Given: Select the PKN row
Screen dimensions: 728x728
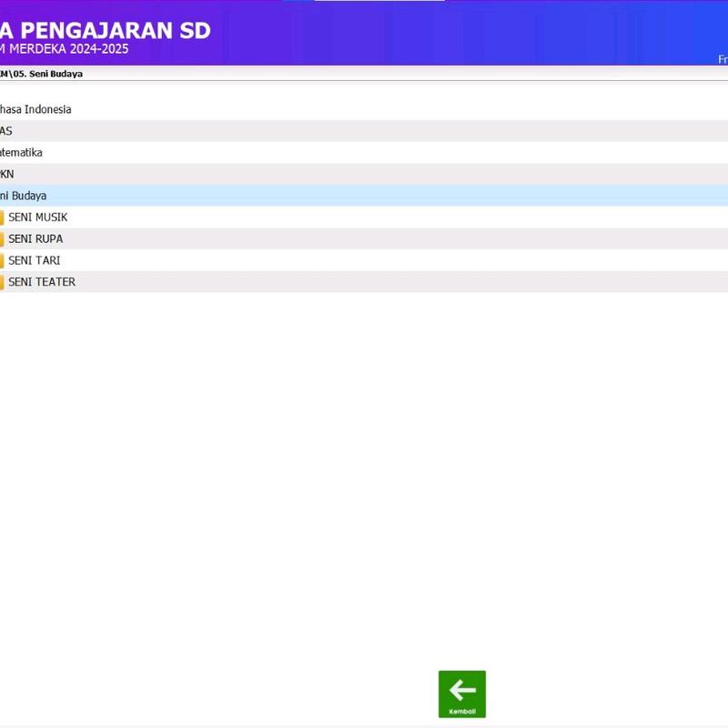Looking at the screenshot, I should (x=364, y=174).
